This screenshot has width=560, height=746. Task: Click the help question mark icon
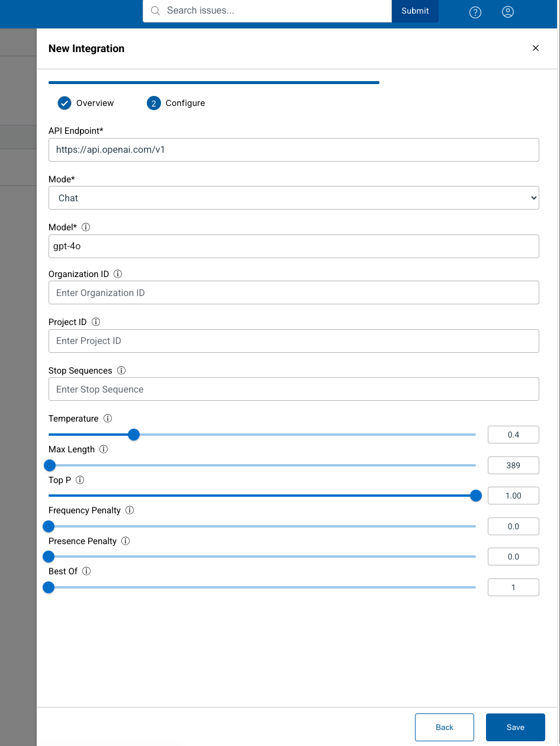point(475,12)
